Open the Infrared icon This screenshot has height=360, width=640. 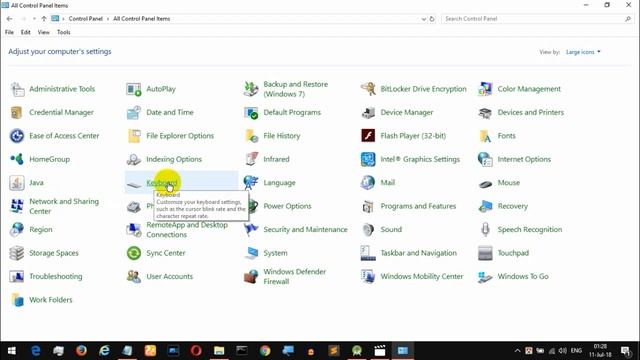coord(251,159)
